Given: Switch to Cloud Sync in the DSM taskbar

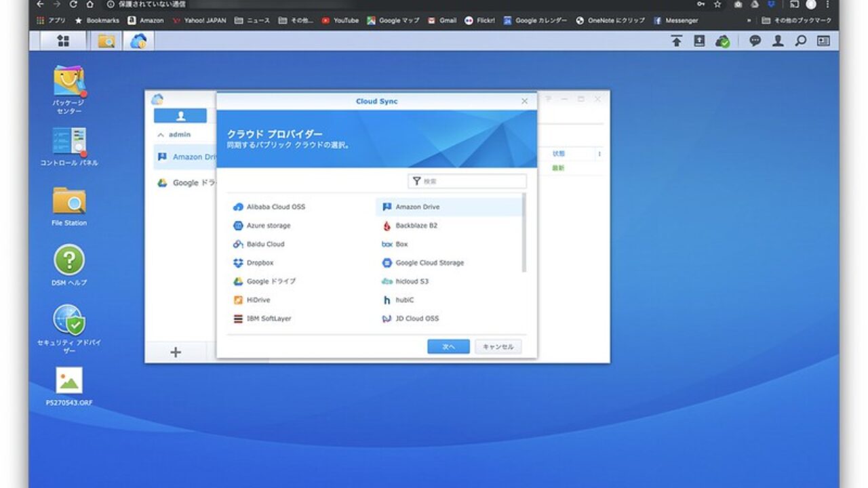Looking at the screenshot, I should 138,41.
